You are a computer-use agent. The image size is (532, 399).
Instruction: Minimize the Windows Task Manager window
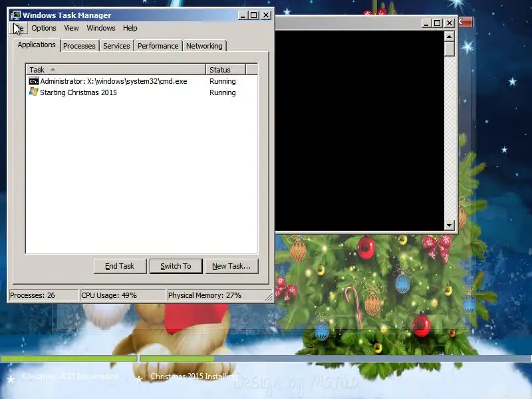(243, 15)
